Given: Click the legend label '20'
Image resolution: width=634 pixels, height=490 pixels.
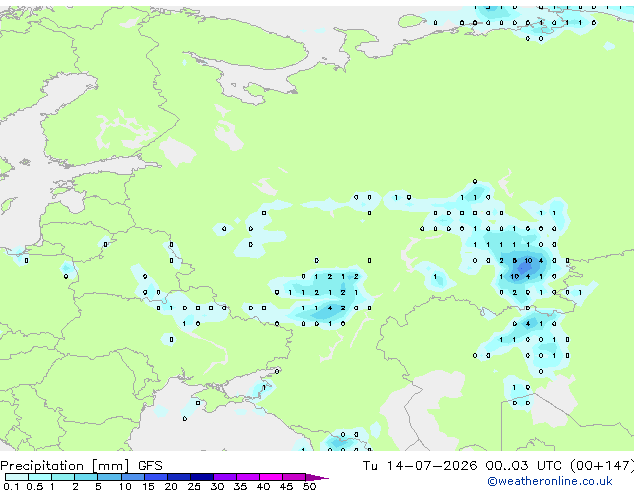Looking at the screenshot, I should point(171,486).
